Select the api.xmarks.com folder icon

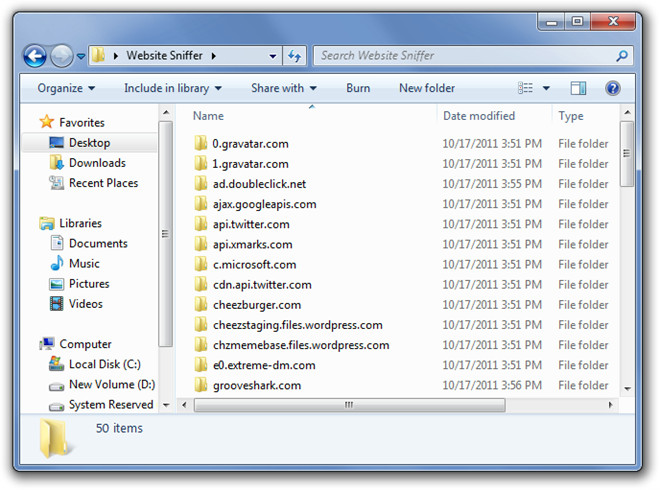[x=201, y=244]
